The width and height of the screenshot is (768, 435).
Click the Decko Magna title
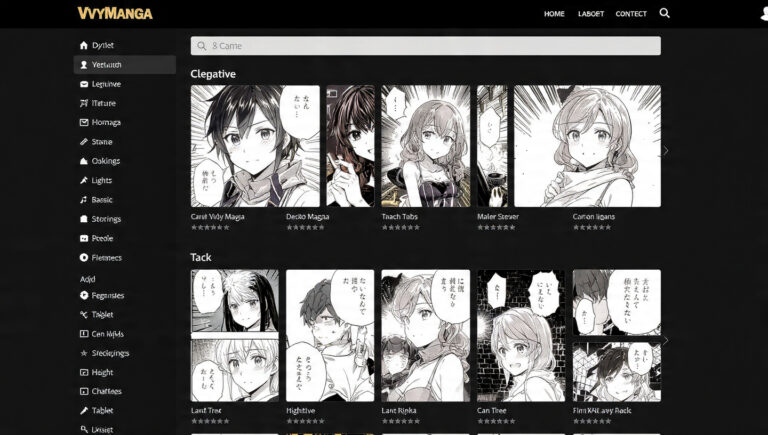click(308, 217)
